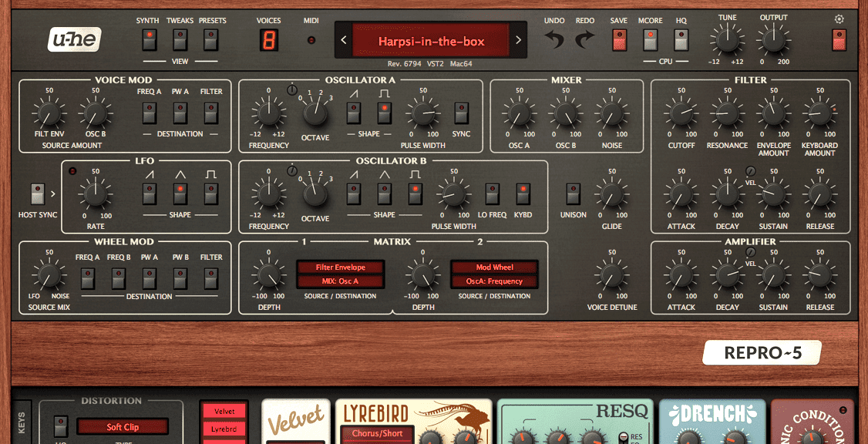Screen dimensions: 868x444
Task: Open Matrix 2 OscA: Frequency destination menu
Action: coord(494,281)
